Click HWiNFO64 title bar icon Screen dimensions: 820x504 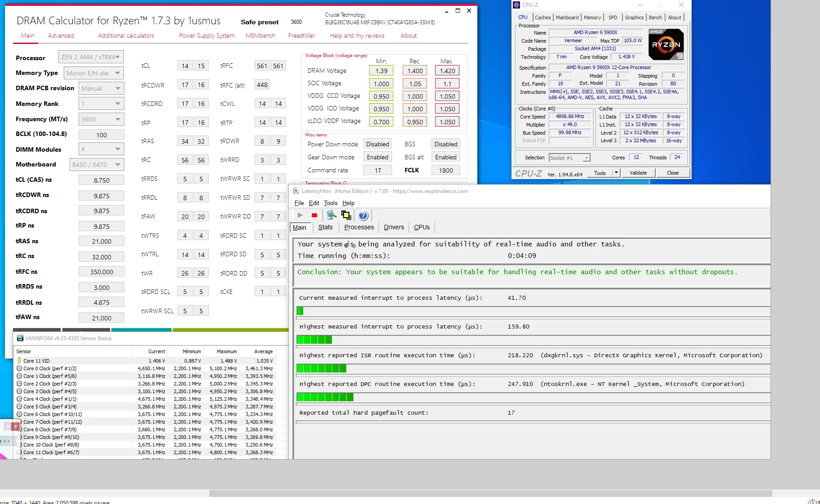pyautogui.click(x=20, y=338)
